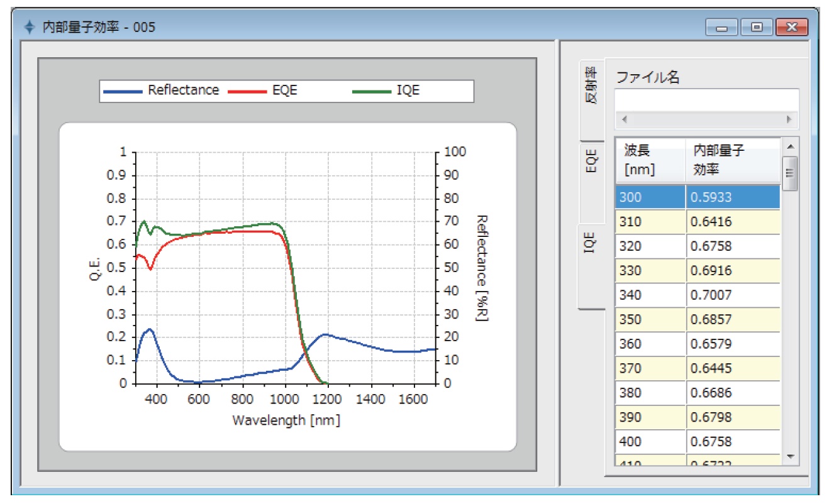Click the ファイル名 input field
The height and width of the screenshot is (504, 829).
(x=706, y=101)
